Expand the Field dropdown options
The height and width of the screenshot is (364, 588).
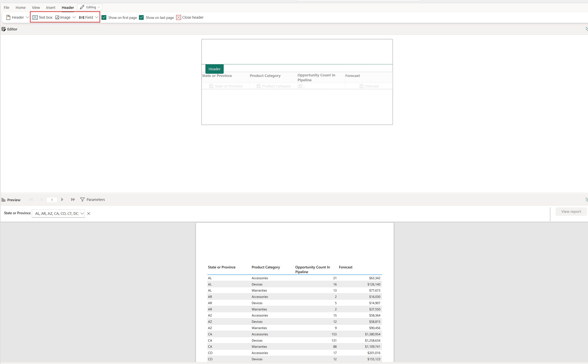tap(96, 18)
